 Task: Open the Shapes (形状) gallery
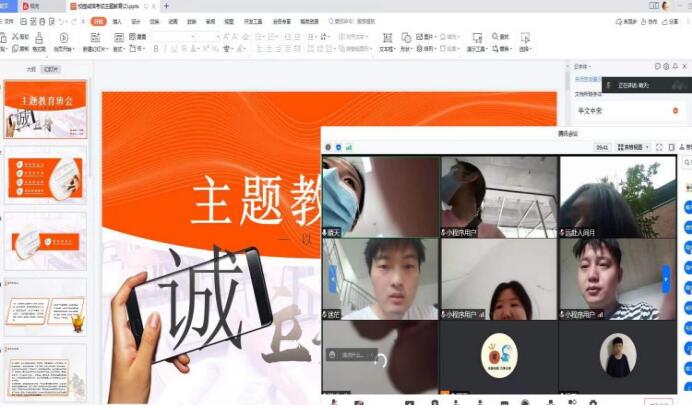click(406, 42)
